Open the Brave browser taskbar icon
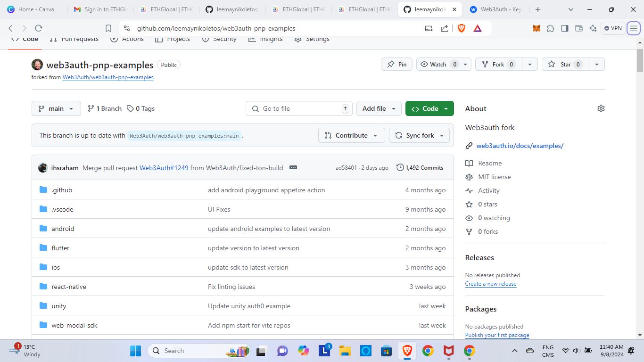The image size is (644, 362). [407, 351]
